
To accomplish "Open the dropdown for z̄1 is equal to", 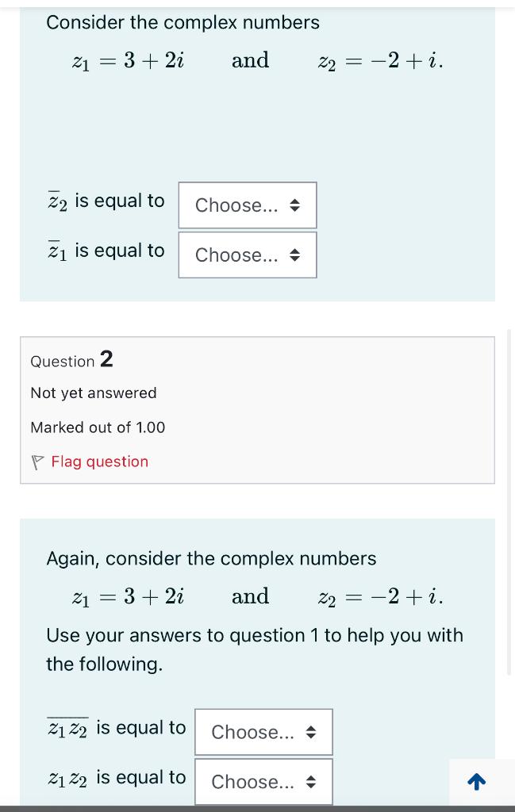I will click(247, 255).
